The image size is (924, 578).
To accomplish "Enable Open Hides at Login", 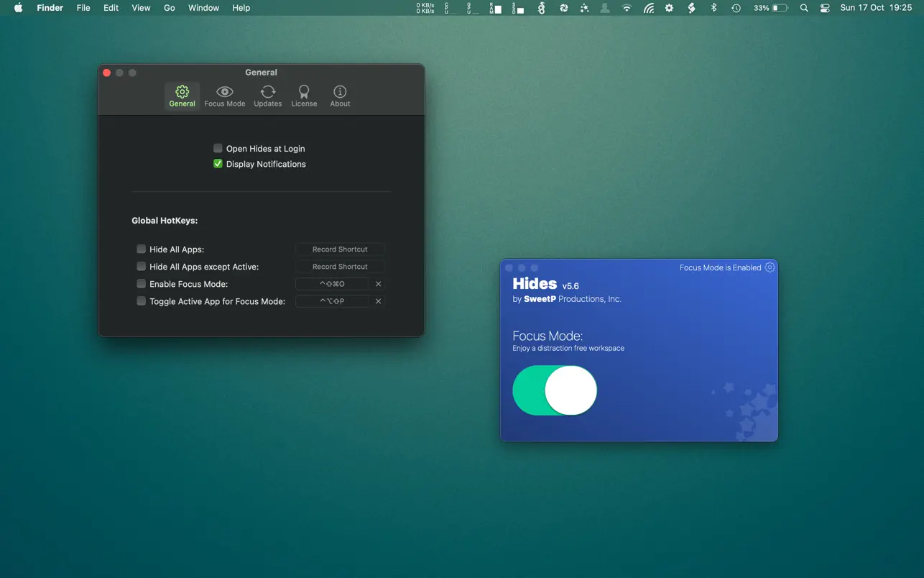I will coord(218,148).
